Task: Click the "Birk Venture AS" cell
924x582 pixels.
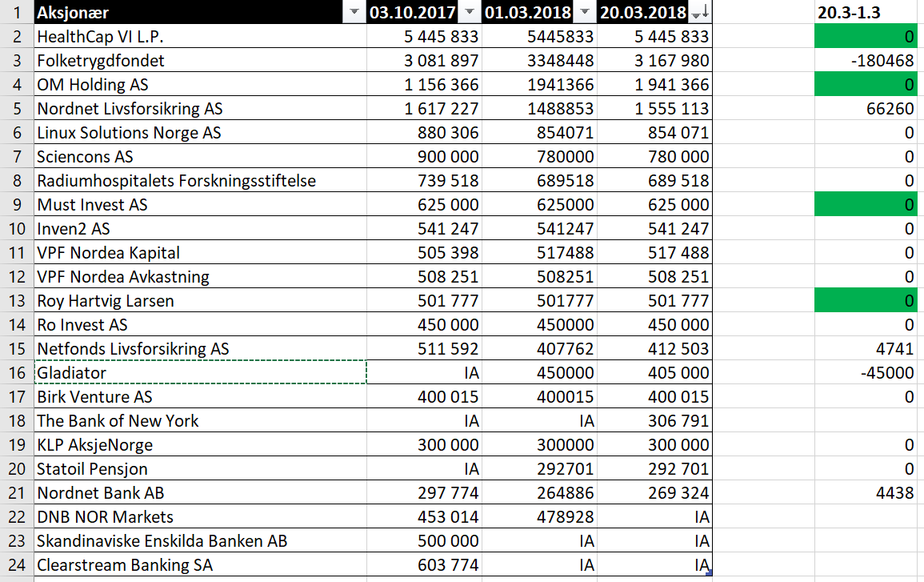Action: point(200,397)
